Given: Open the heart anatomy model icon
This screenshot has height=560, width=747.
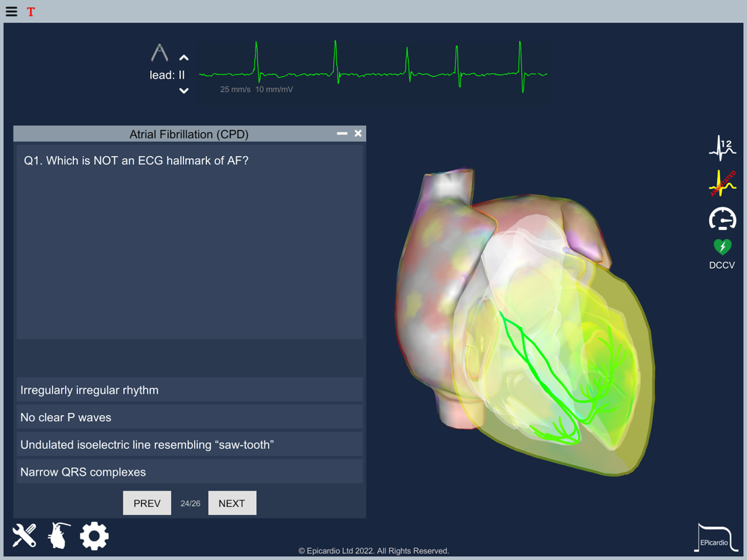Looking at the screenshot, I should coord(59,535).
